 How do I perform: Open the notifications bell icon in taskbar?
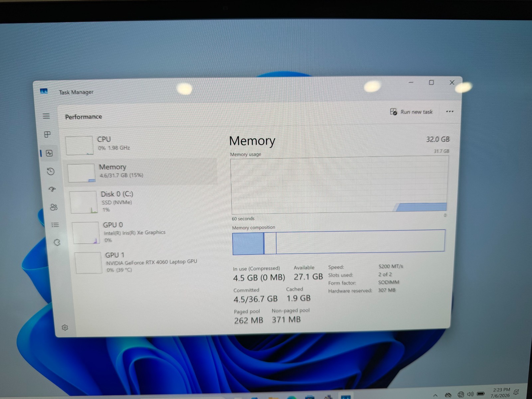(516, 392)
